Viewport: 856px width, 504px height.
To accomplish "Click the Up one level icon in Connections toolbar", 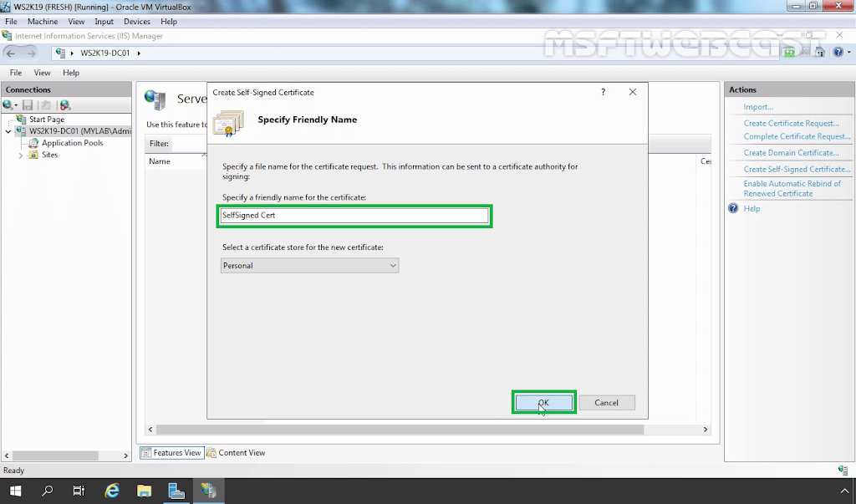I will point(46,104).
